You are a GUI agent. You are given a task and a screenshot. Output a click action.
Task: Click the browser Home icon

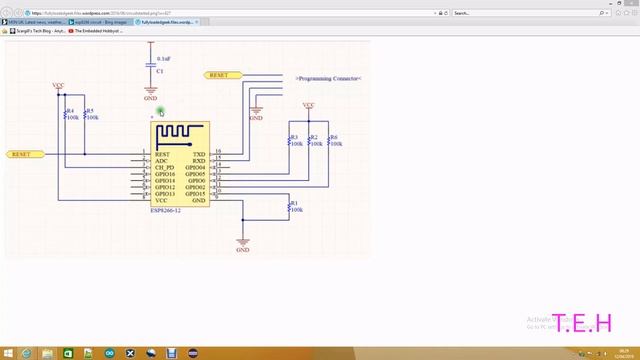coord(618,13)
